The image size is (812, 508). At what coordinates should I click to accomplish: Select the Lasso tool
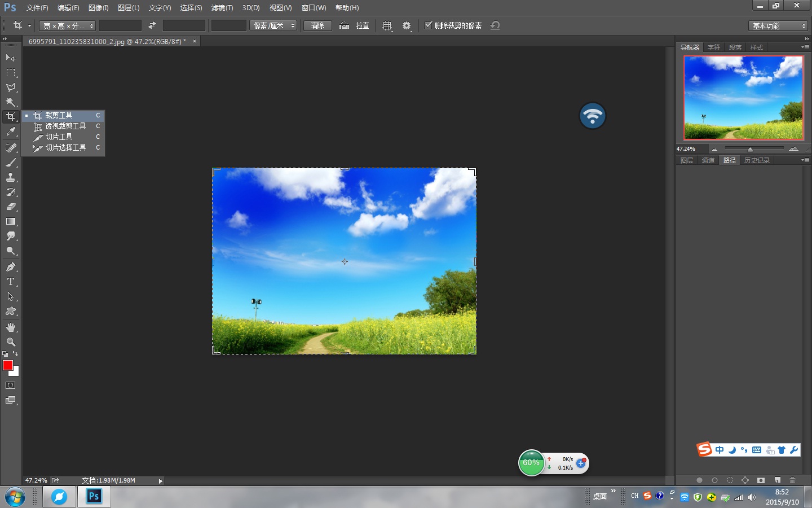tap(10, 87)
